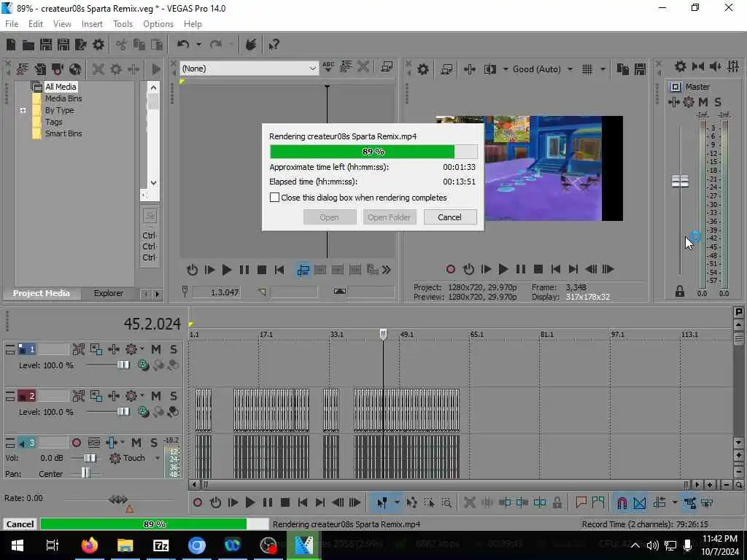Image resolution: width=747 pixels, height=560 pixels.
Task: Click the timeline transport Stop button
Action: point(285,502)
